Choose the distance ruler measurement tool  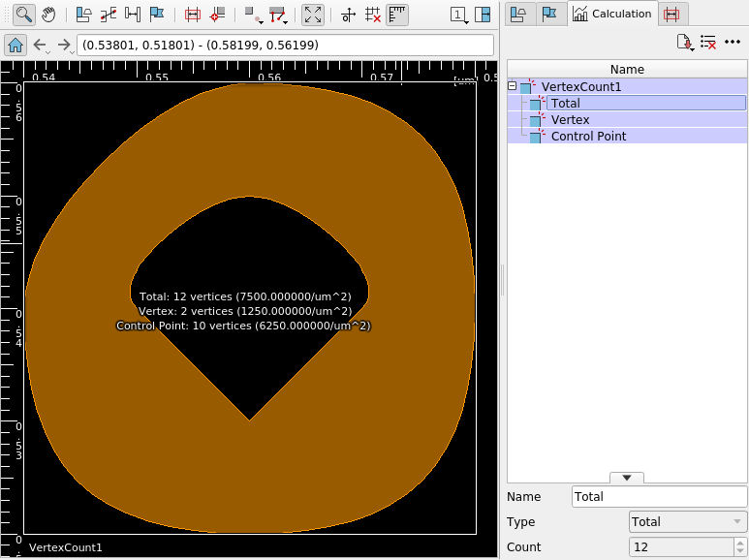(x=133, y=15)
